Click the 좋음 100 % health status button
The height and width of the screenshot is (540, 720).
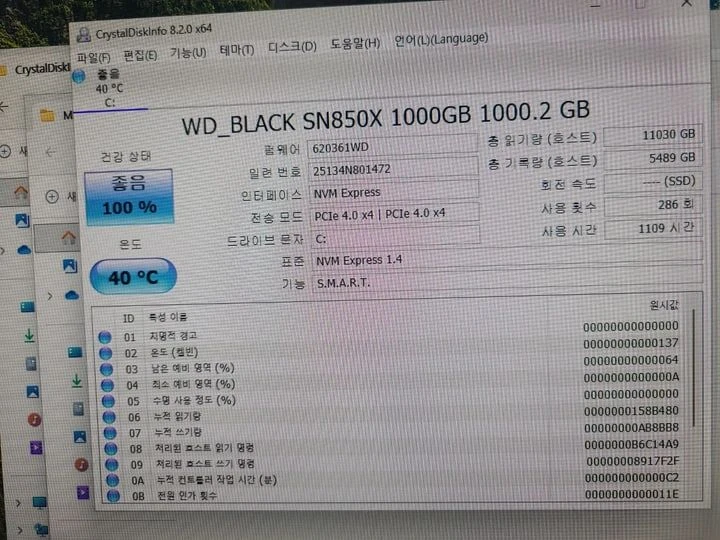(x=129, y=197)
